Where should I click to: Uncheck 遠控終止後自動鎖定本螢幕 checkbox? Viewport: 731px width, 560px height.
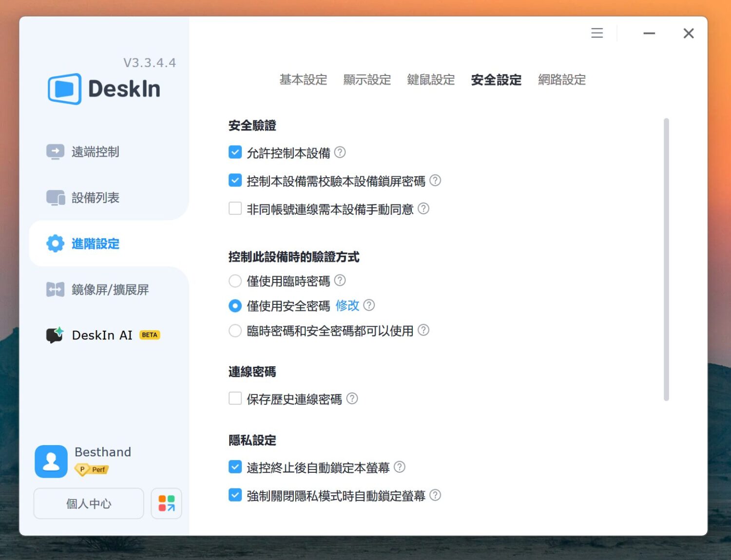point(235,467)
